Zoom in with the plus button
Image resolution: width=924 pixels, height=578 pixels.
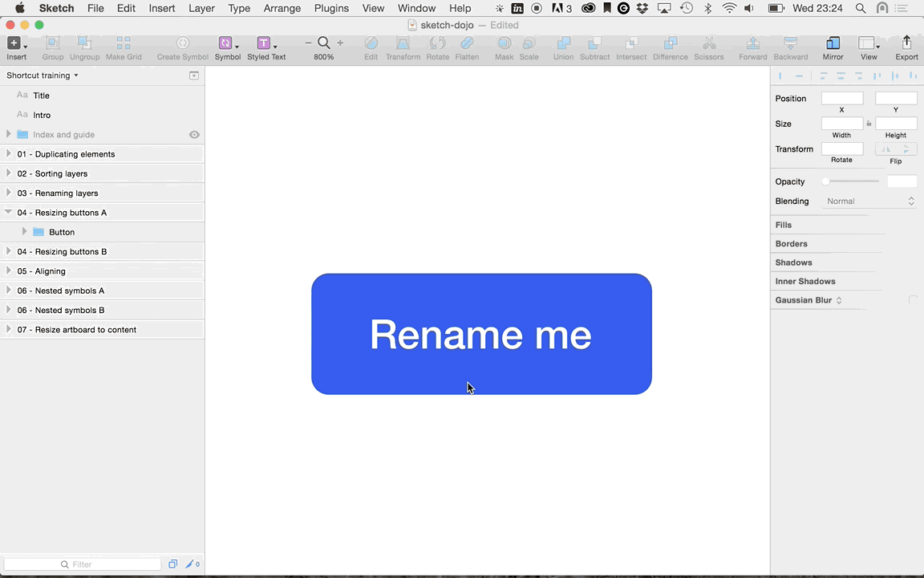tap(340, 43)
